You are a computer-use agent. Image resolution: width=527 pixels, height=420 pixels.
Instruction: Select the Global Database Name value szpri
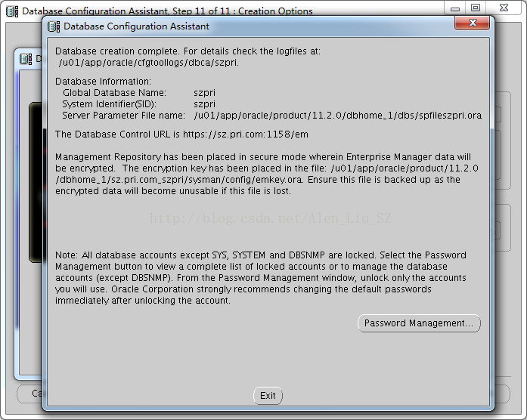pos(204,93)
